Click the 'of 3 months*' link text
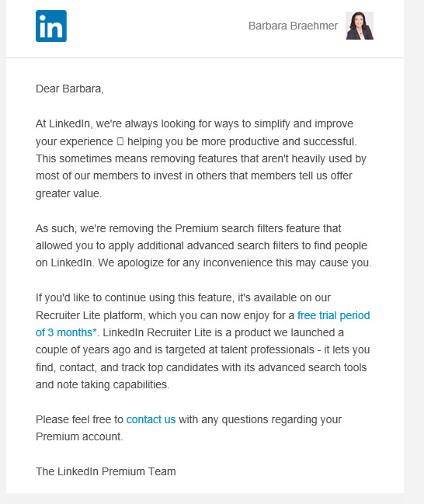The image size is (424, 504). pyautogui.click(x=66, y=332)
